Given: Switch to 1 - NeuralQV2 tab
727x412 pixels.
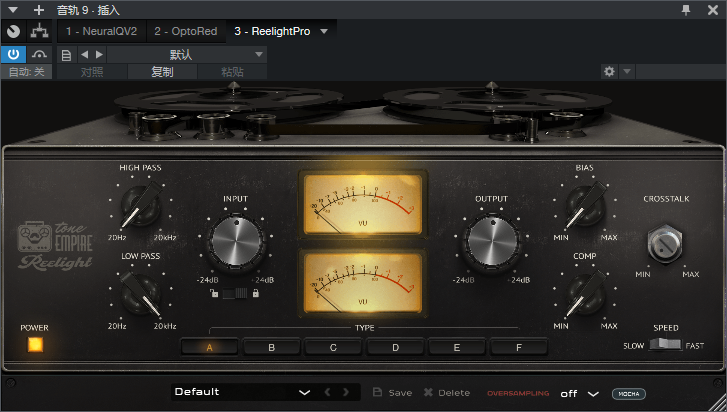Looking at the screenshot, I should pos(102,32).
